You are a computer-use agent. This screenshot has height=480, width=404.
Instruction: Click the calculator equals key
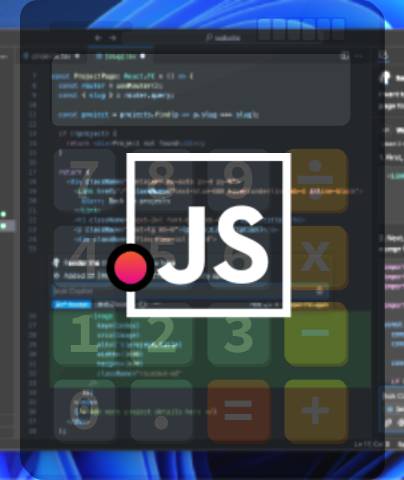tap(238, 411)
